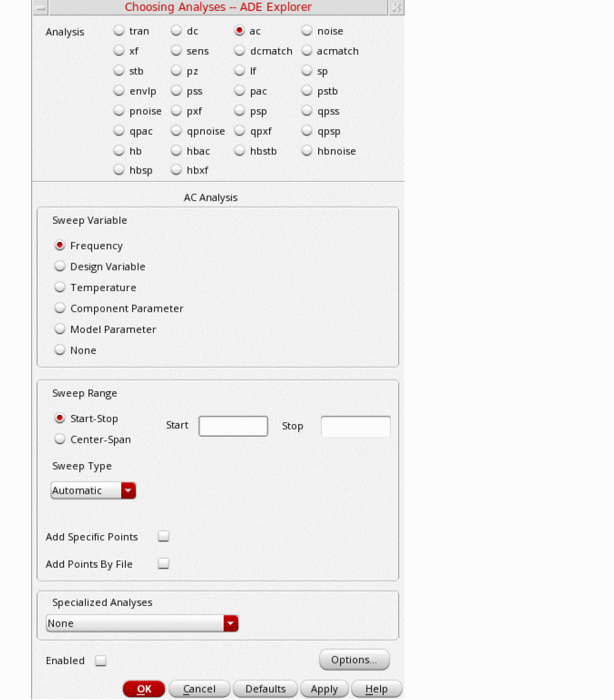
Task: Set sweep variable to Component Parameter
Action: [60, 309]
